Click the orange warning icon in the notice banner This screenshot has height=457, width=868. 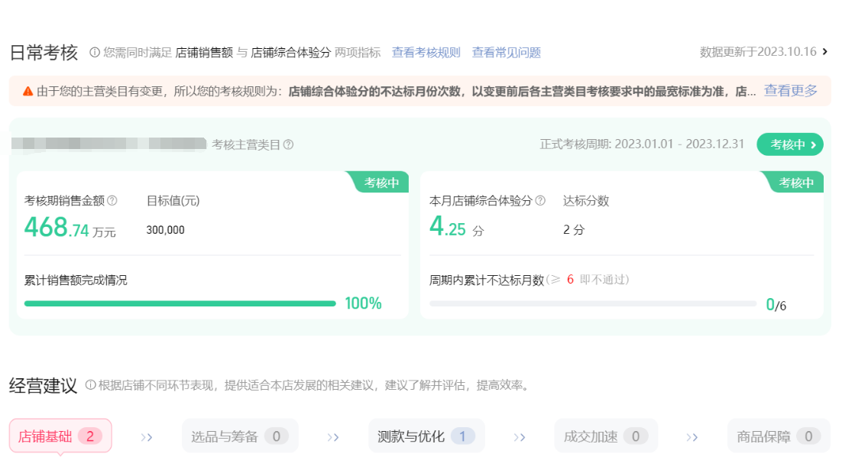click(28, 91)
